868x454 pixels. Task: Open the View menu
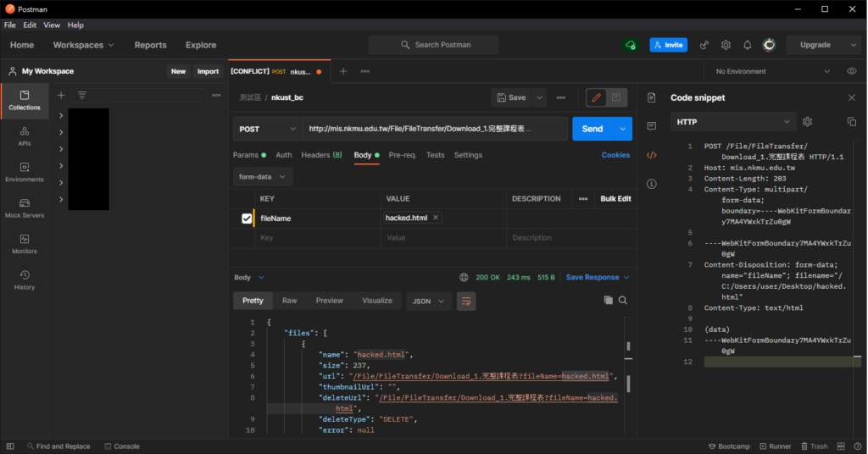(52, 25)
